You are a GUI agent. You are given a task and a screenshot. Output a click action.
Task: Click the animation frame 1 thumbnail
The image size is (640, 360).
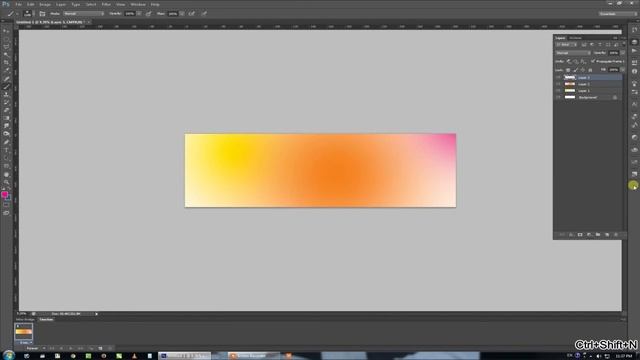pyautogui.click(x=24, y=331)
